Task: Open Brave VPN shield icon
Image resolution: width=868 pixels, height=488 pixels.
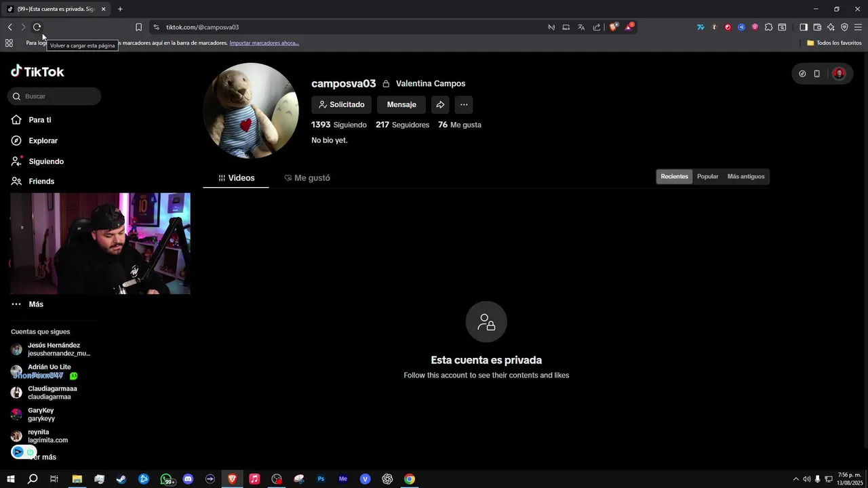Action: pyautogui.click(x=844, y=27)
